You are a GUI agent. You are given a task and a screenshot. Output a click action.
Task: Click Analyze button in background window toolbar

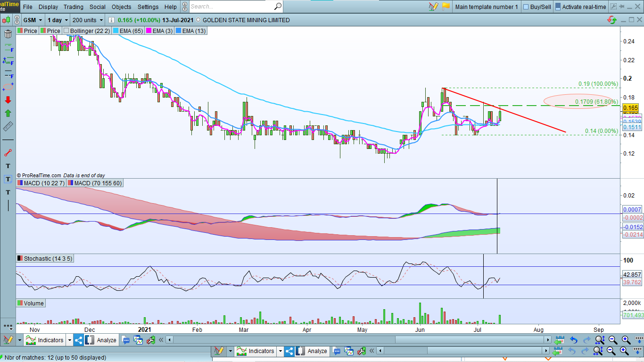pyautogui.click(x=312, y=351)
